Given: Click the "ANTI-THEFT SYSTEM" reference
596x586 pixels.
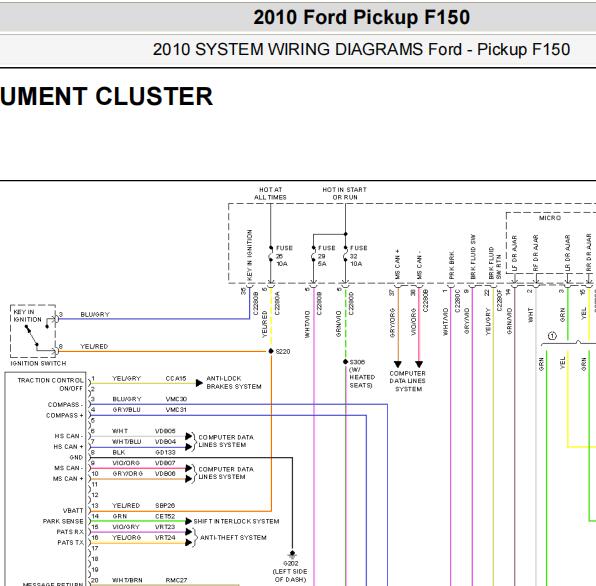Looking at the screenshot, I should (x=233, y=538).
